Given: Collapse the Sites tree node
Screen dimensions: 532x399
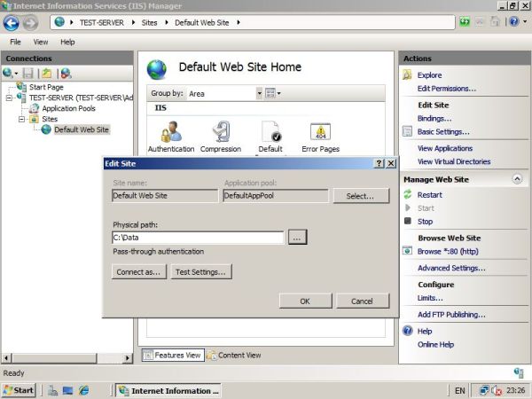Looking at the screenshot, I should point(21,119).
